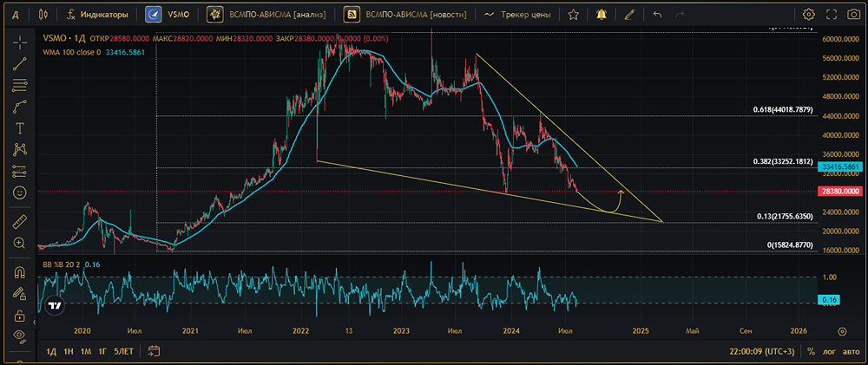Select the path drawing tool

[20, 107]
